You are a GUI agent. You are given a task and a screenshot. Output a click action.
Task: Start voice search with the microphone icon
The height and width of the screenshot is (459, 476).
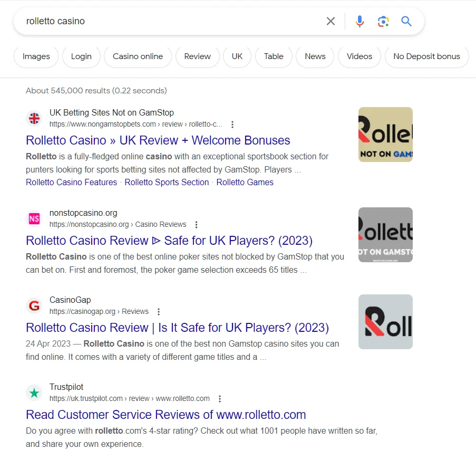click(360, 21)
